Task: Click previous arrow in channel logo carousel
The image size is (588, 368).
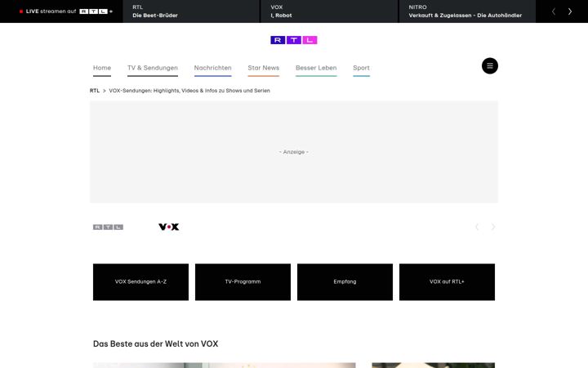Action: point(477,227)
